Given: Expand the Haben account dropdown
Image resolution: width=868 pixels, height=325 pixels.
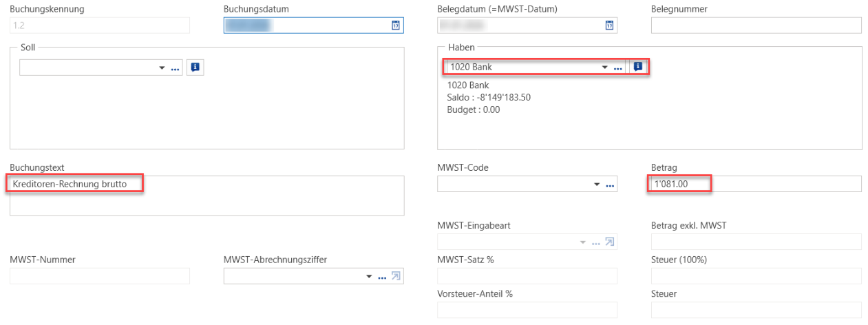Looking at the screenshot, I should point(605,67).
